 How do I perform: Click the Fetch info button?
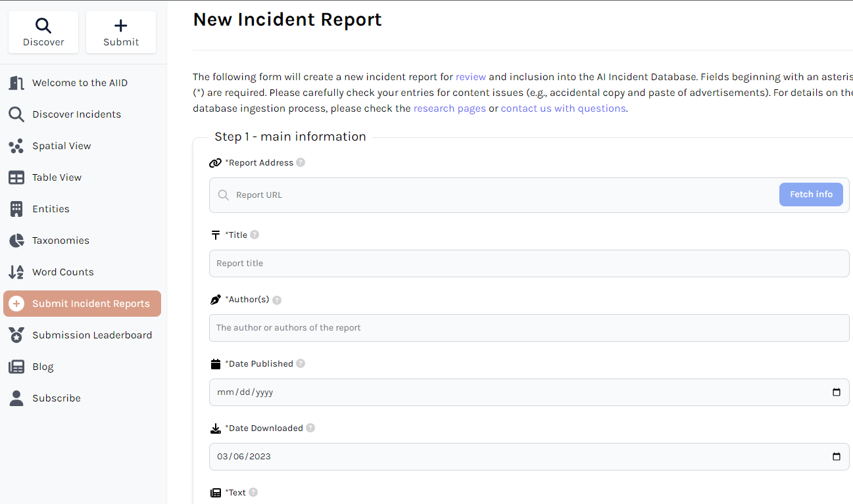[811, 195]
